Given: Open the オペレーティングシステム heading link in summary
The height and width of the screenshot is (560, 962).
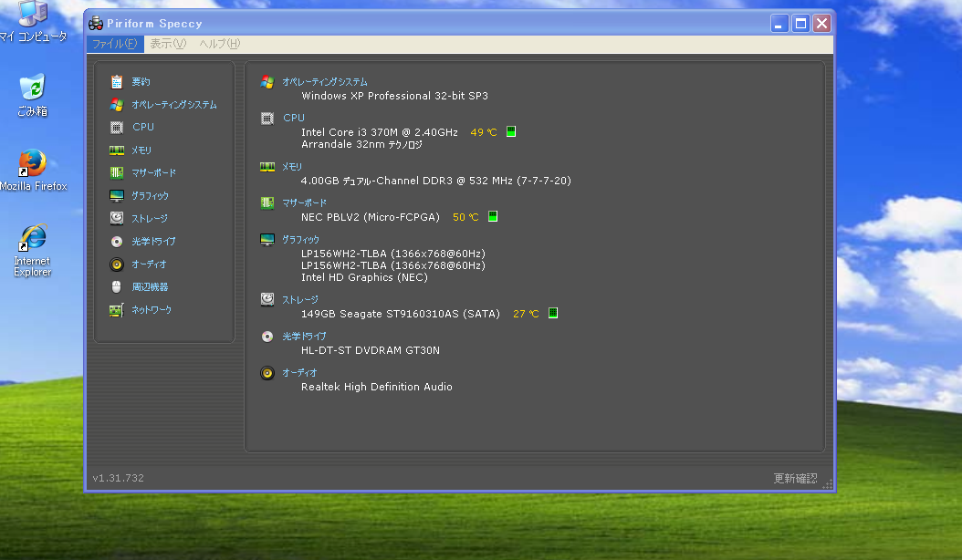Looking at the screenshot, I should point(325,81).
